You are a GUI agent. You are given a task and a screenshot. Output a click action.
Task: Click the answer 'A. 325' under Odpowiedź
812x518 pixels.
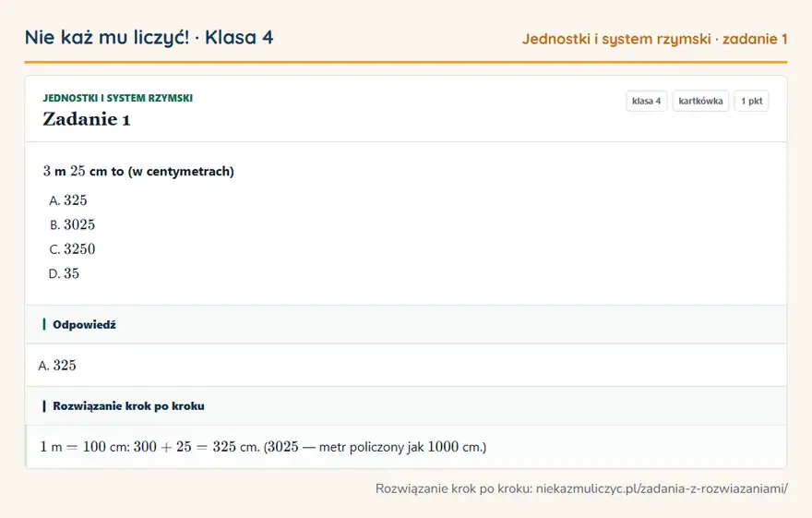pyautogui.click(x=57, y=366)
